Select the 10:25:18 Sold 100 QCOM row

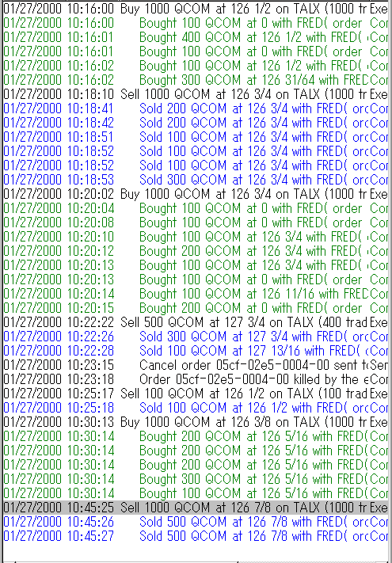pos(196,408)
